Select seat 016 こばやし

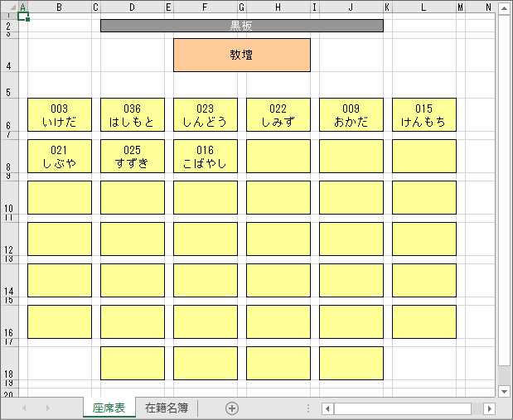[206, 156]
